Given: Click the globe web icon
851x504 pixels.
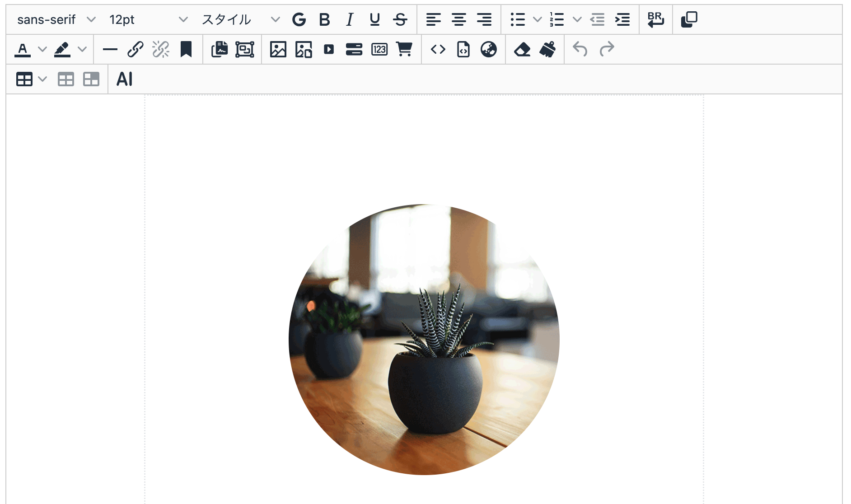Looking at the screenshot, I should pos(489,49).
